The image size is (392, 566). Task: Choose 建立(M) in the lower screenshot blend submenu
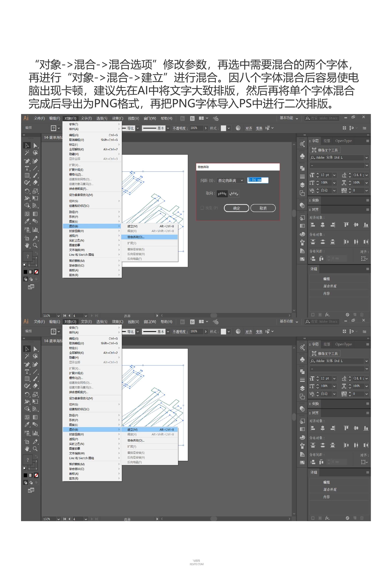(149, 429)
